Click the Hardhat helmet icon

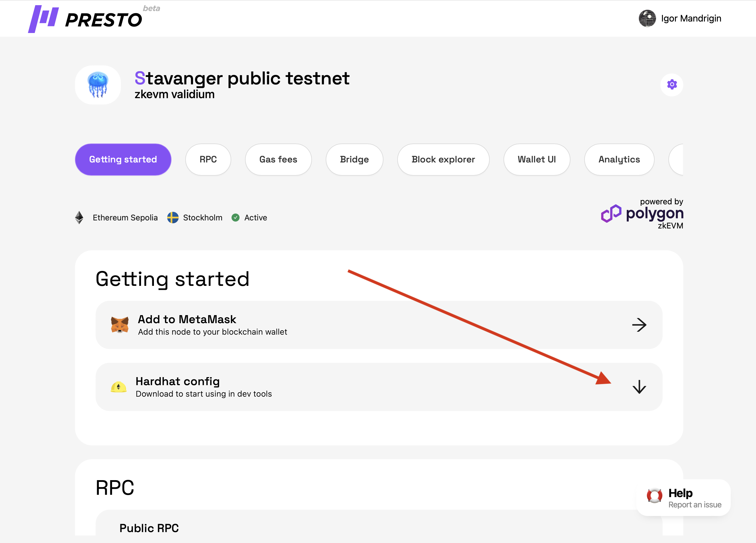(119, 387)
